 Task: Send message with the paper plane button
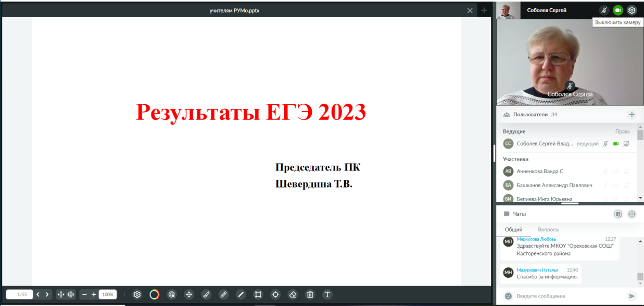click(x=632, y=296)
